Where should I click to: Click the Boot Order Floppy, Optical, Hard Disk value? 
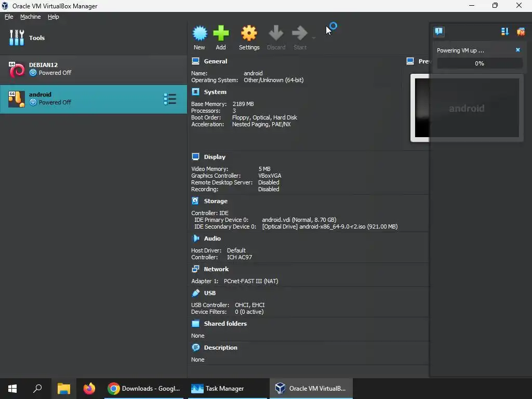[264, 117]
